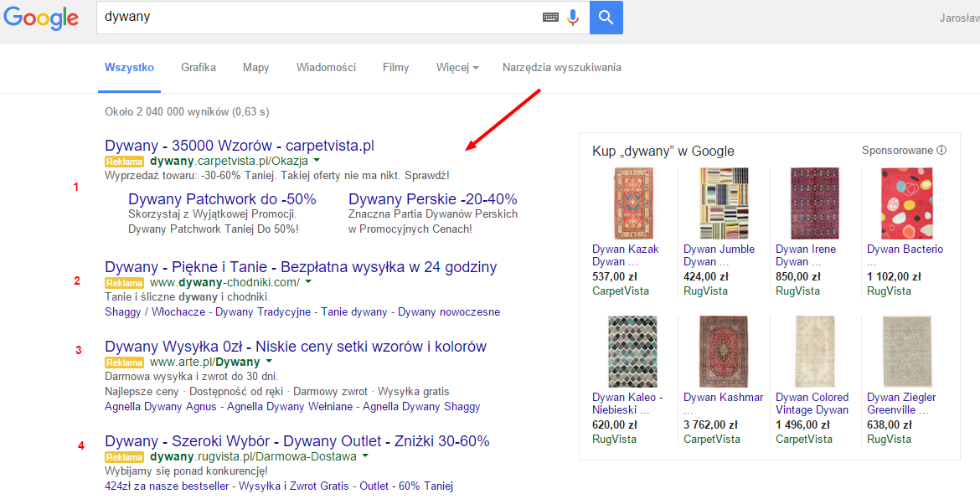Open the Dywan Kazak product title link
The image size is (980, 499).
(x=626, y=255)
